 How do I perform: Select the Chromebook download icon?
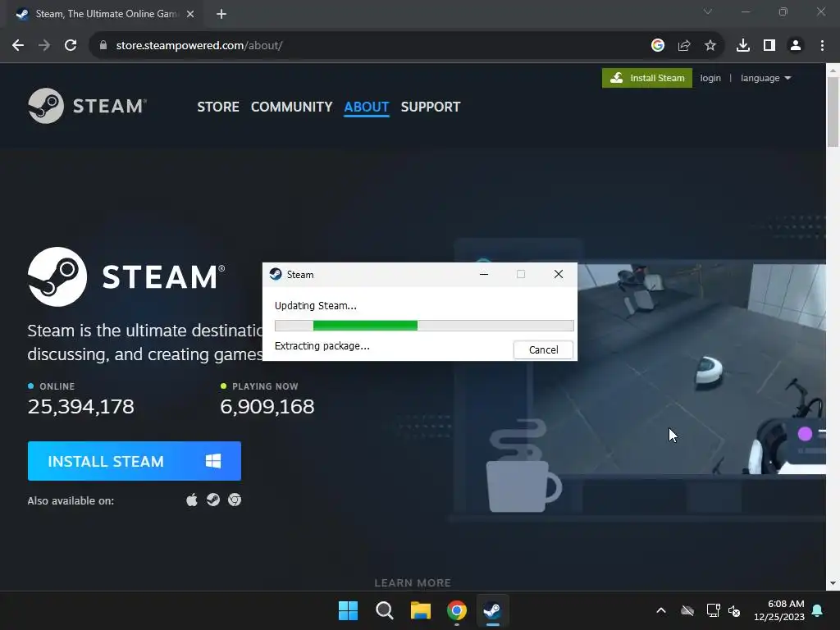tap(235, 500)
